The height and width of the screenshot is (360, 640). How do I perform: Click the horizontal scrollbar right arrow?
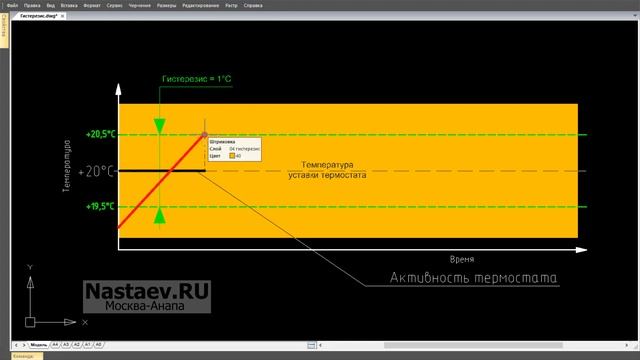tap(627, 345)
